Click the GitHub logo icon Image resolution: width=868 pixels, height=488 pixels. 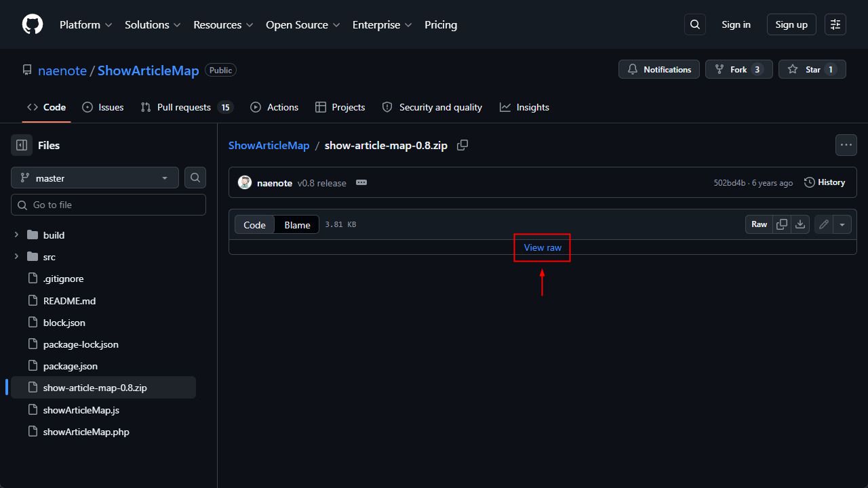[33, 24]
